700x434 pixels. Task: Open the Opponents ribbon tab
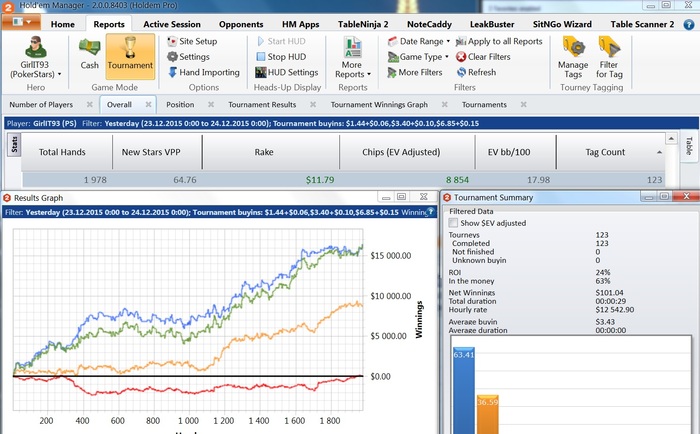tap(241, 25)
